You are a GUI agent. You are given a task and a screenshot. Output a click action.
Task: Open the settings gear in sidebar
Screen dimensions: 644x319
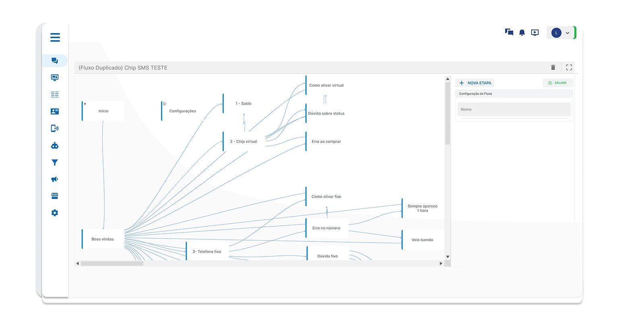(x=55, y=213)
